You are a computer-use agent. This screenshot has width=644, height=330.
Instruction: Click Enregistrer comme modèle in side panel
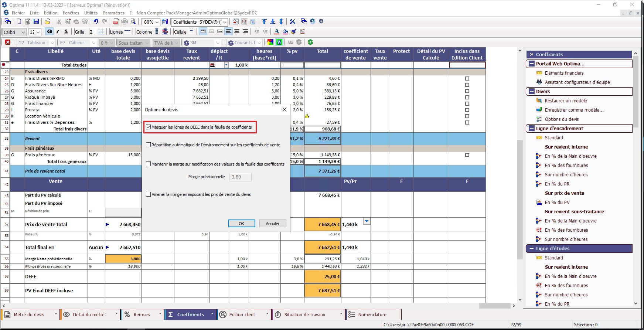point(574,110)
